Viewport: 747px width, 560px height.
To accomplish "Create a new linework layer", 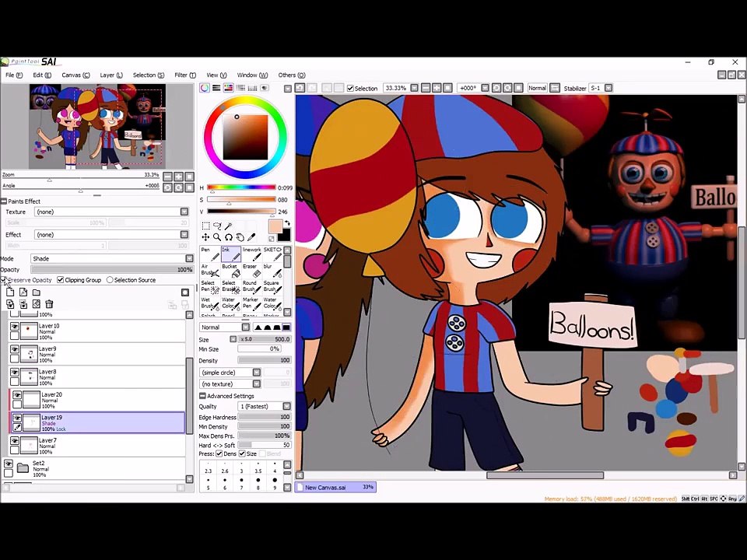I will tap(23, 292).
